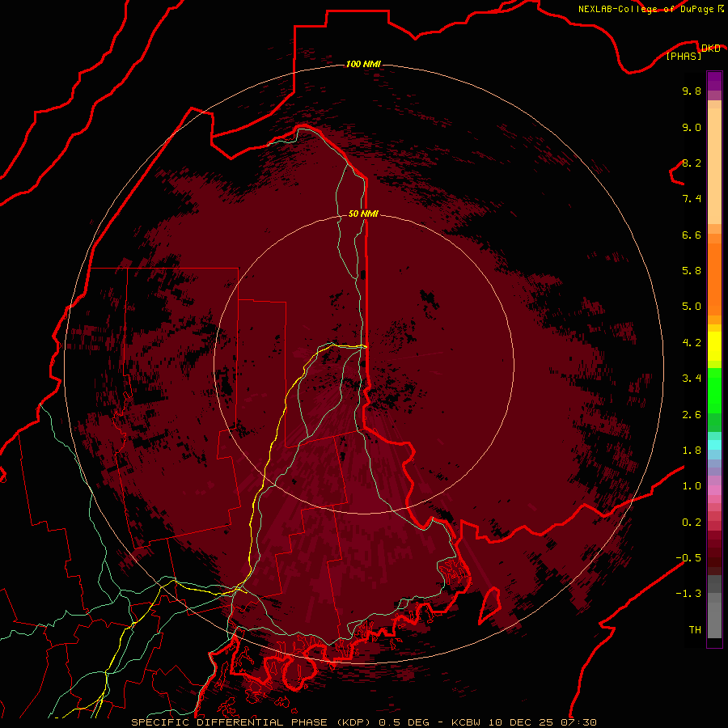Click the -0.5 legend value

pos(688,558)
